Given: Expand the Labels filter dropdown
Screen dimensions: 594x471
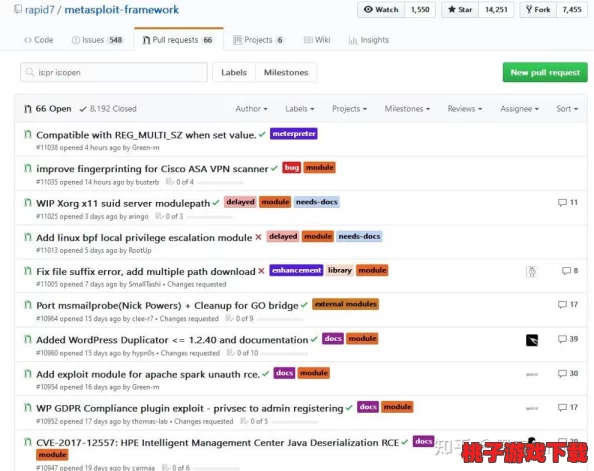Looking at the screenshot, I should click(x=300, y=109).
